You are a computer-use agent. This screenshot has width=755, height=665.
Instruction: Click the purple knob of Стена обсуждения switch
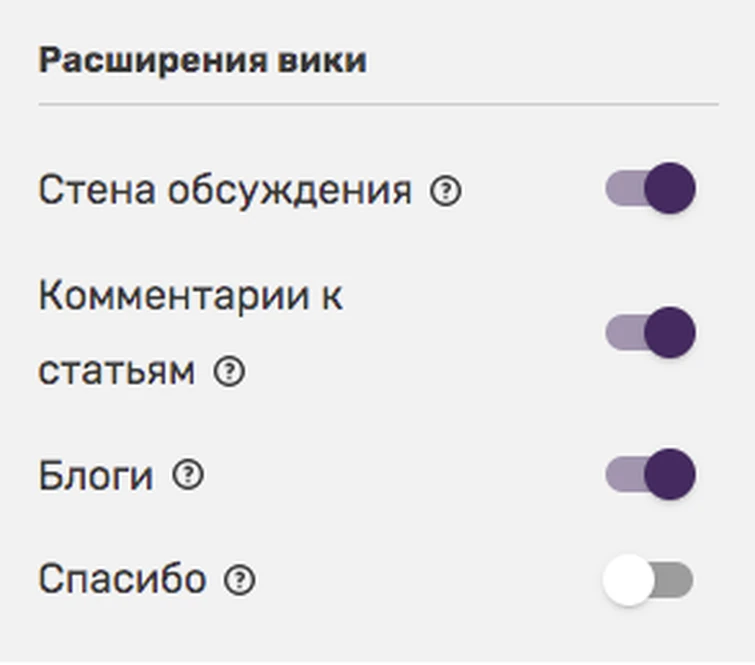[669, 189]
